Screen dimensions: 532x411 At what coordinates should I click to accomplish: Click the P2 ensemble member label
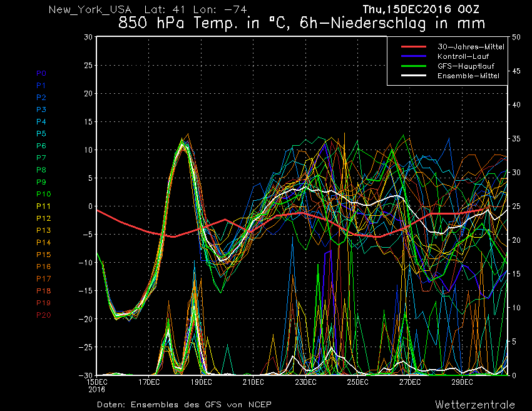pos(41,98)
